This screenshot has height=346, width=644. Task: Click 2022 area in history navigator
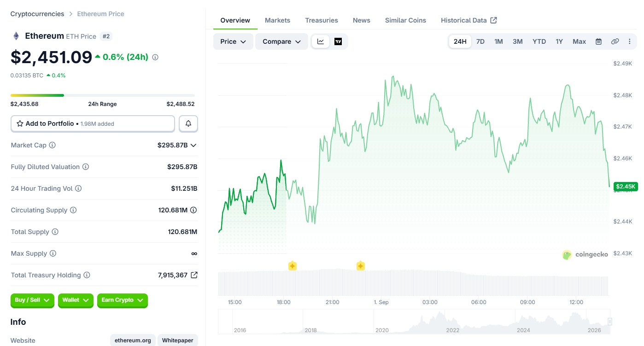tap(453, 330)
